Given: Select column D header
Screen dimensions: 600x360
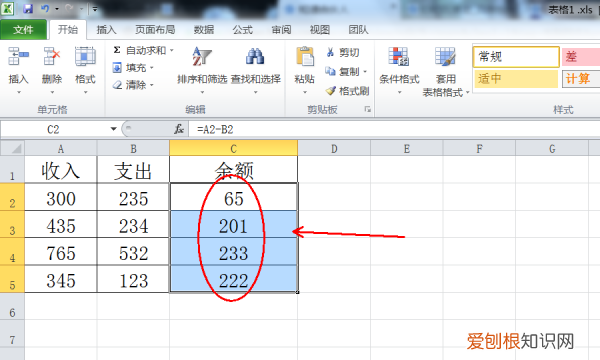Looking at the screenshot, I should click(334, 148).
